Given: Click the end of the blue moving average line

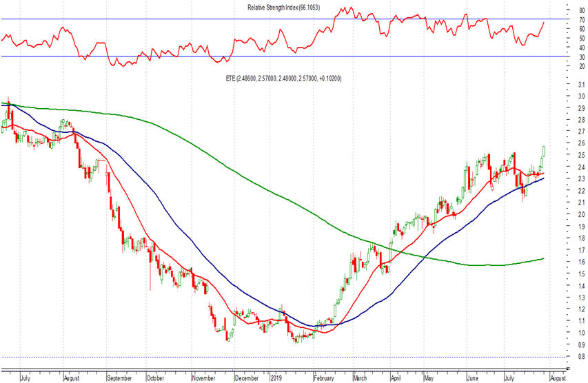Looking at the screenshot, I should [543, 178].
